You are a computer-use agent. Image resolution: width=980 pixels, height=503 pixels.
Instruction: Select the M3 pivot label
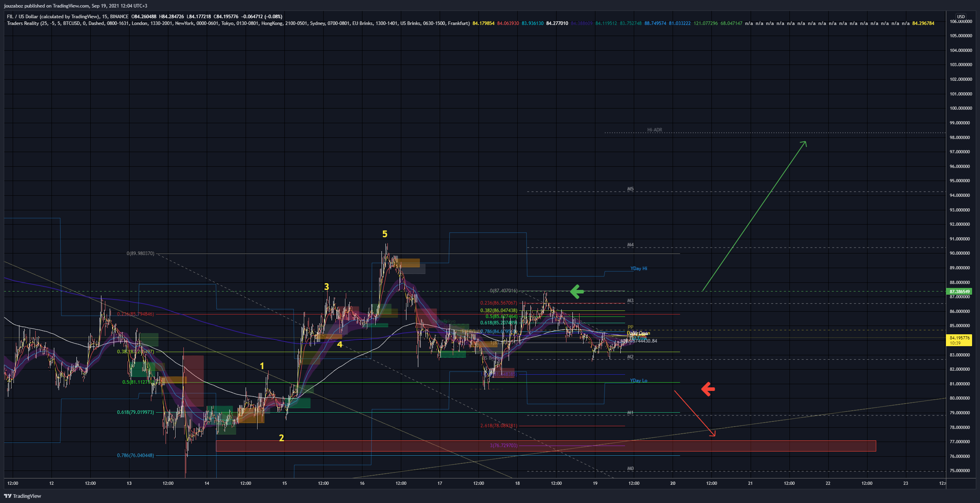coord(630,301)
